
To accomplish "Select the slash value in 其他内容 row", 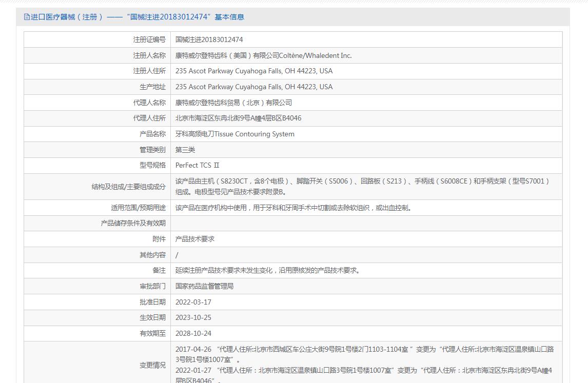I will click(177, 255).
